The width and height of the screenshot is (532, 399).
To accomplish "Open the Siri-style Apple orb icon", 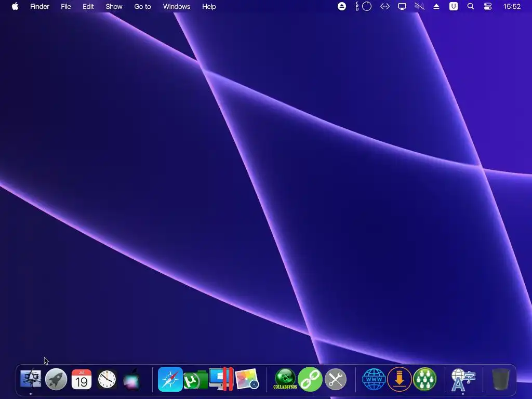I will (131, 379).
